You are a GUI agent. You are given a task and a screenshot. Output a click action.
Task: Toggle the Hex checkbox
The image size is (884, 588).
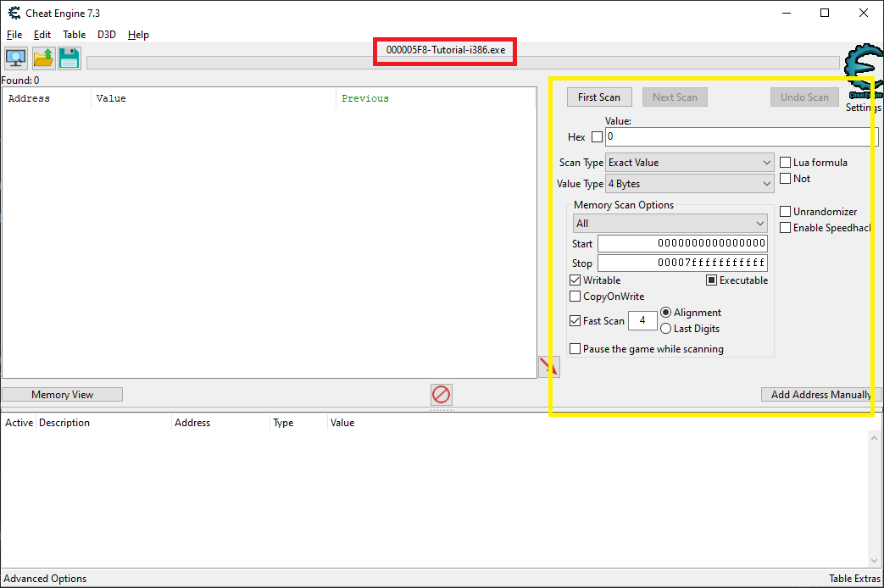point(597,137)
